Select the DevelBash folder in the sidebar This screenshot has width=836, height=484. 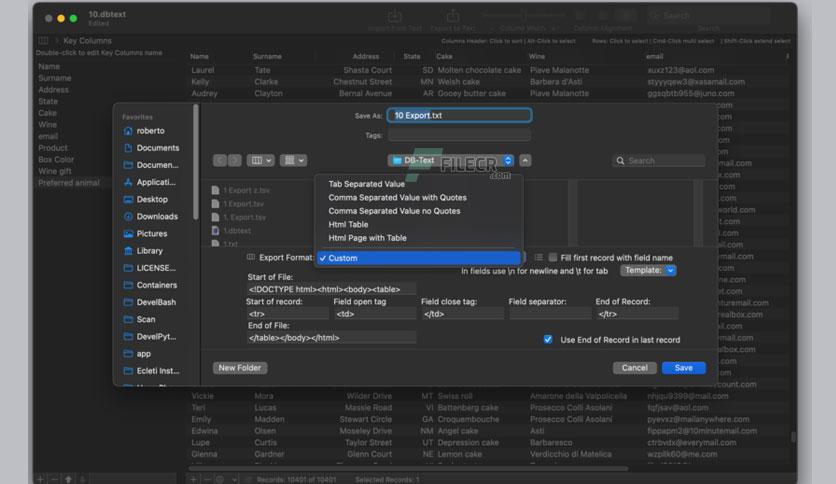(x=150, y=302)
